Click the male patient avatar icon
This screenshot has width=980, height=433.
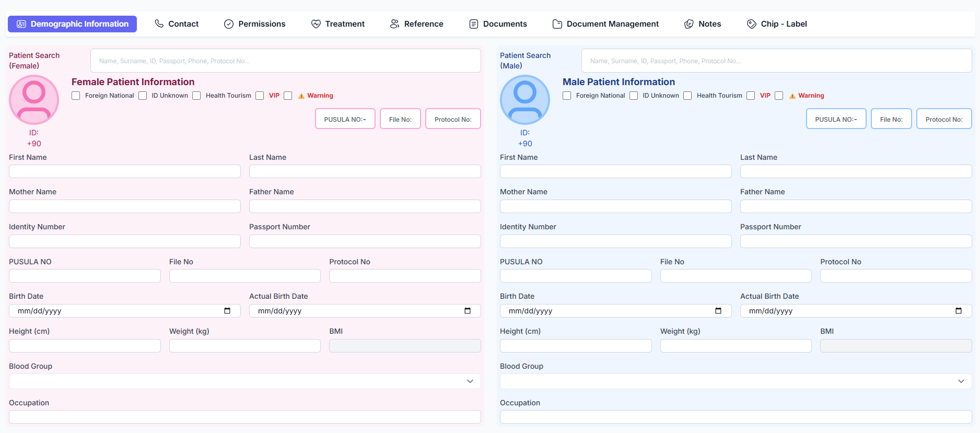click(525, 100)
